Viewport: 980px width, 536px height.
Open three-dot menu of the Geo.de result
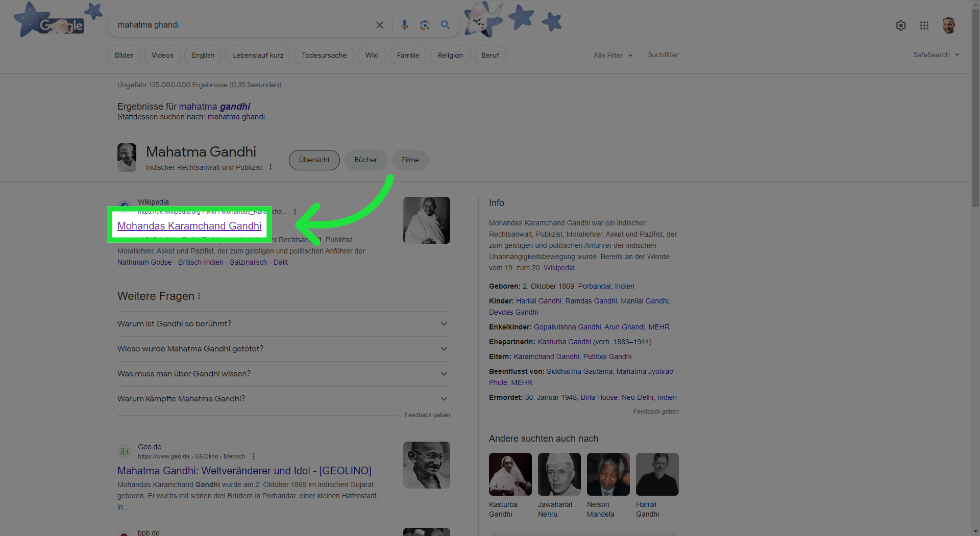(x=254, y=456)
